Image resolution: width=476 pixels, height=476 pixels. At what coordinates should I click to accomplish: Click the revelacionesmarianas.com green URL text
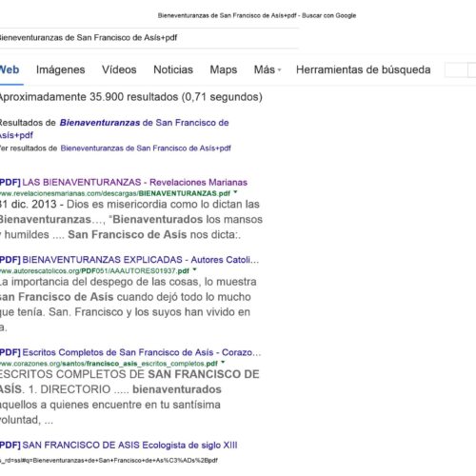click(115, 193)
